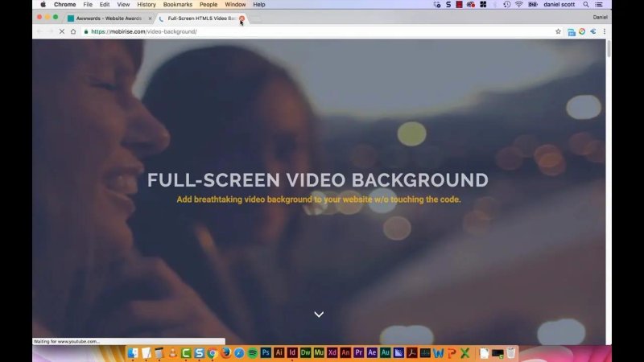The height and width of the screenshot is (362, 644).
Task: Launch Acrobat from the dock
Action: [x=411, y=352]
